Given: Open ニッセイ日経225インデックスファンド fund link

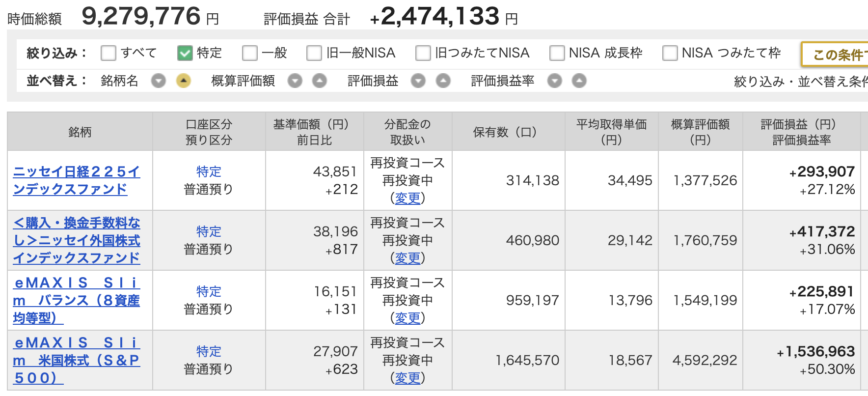Looking at the screenshot, I should pyautogui.click(x=77, y=180).
